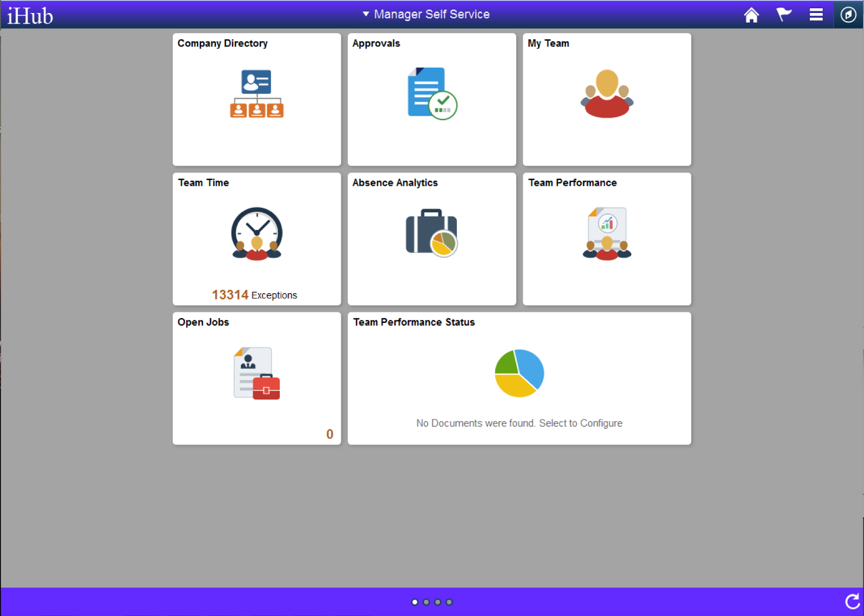Click the iHub logo
This screenshot has height=616, width=864.
[29, 15]
